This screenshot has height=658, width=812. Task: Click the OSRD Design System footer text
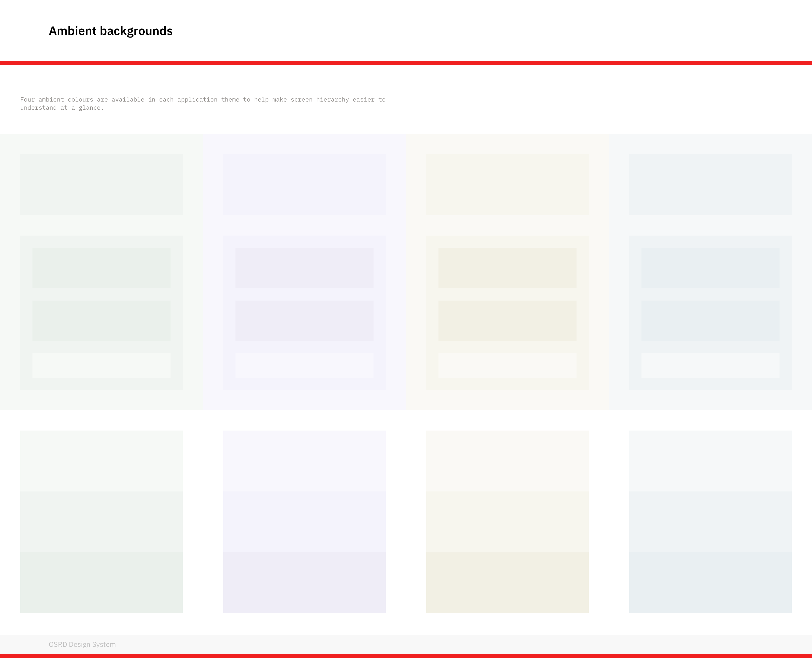point(82,644)
